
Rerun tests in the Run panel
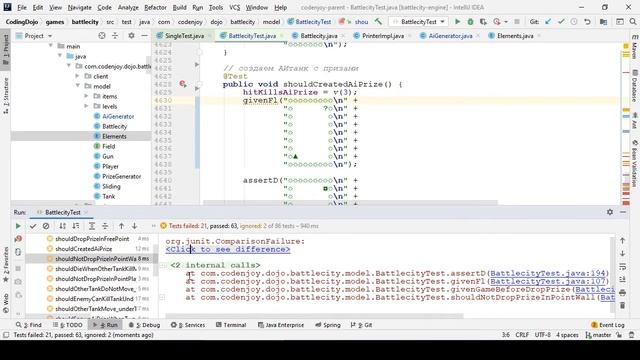(18, 226)
